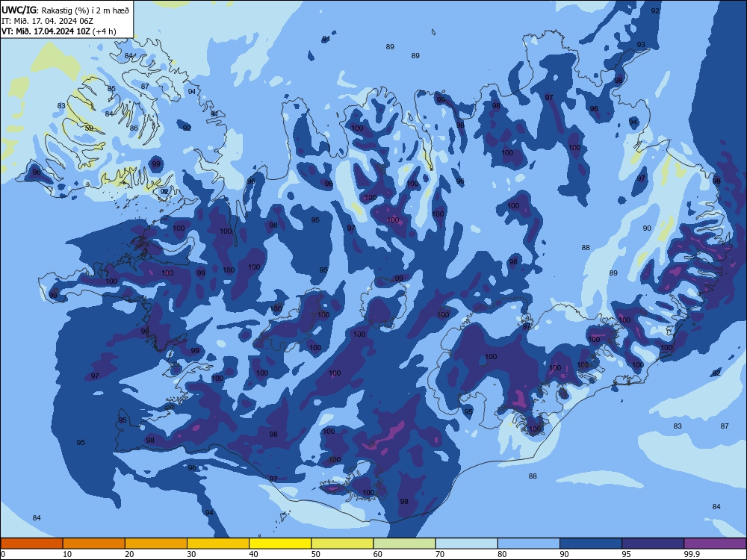Select the 50–60 yellow-green legend swatch
The image size is (747, 560).
(x=343, y=544)
